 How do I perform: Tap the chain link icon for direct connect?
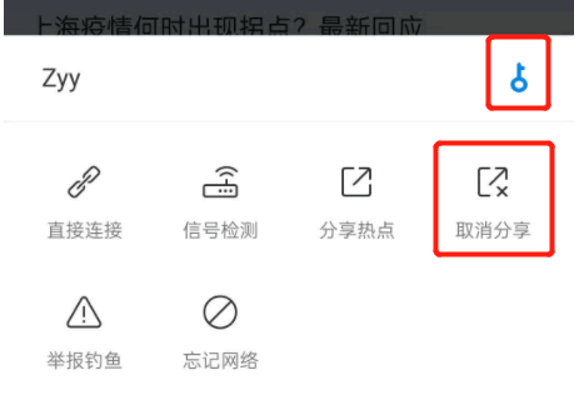[84, 182]
